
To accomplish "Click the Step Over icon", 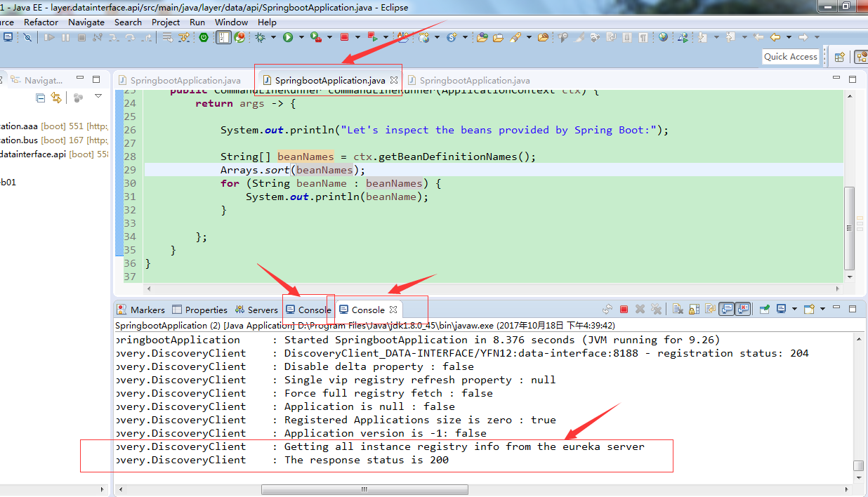I will click(x=130, y=37).
